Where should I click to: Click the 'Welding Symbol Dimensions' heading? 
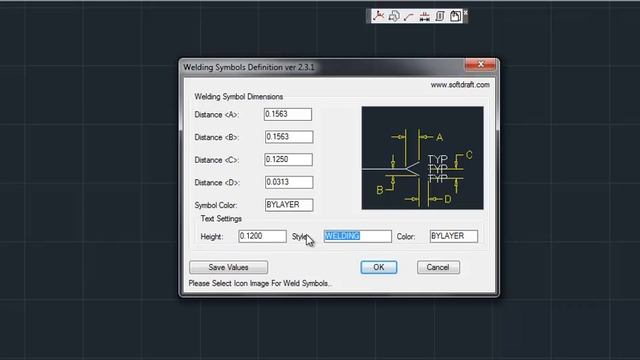(x=239, y=97)
